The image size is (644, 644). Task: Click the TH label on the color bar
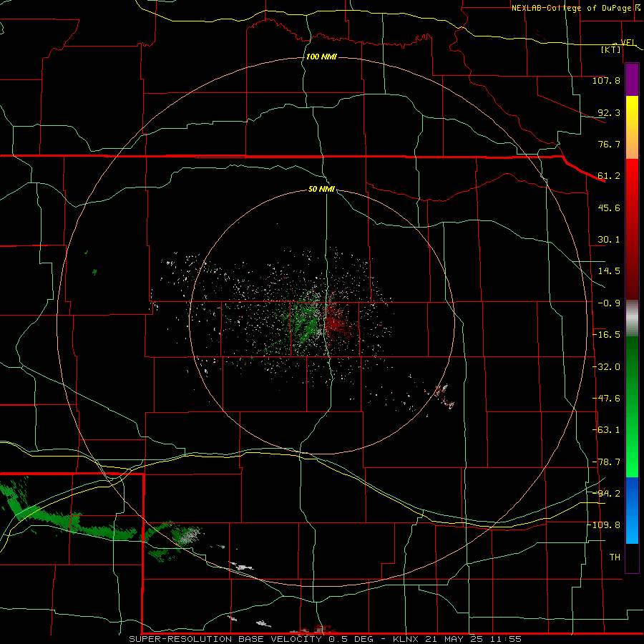tap(615, 557)
